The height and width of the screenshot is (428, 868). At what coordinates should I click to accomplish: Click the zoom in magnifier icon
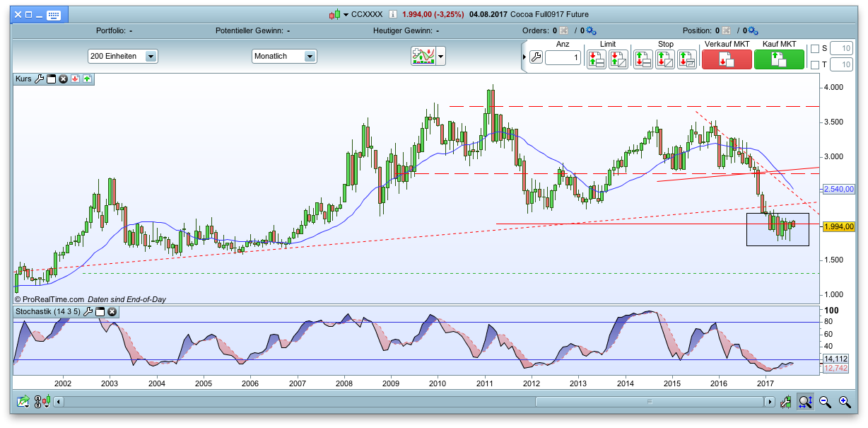pos(844,402)
